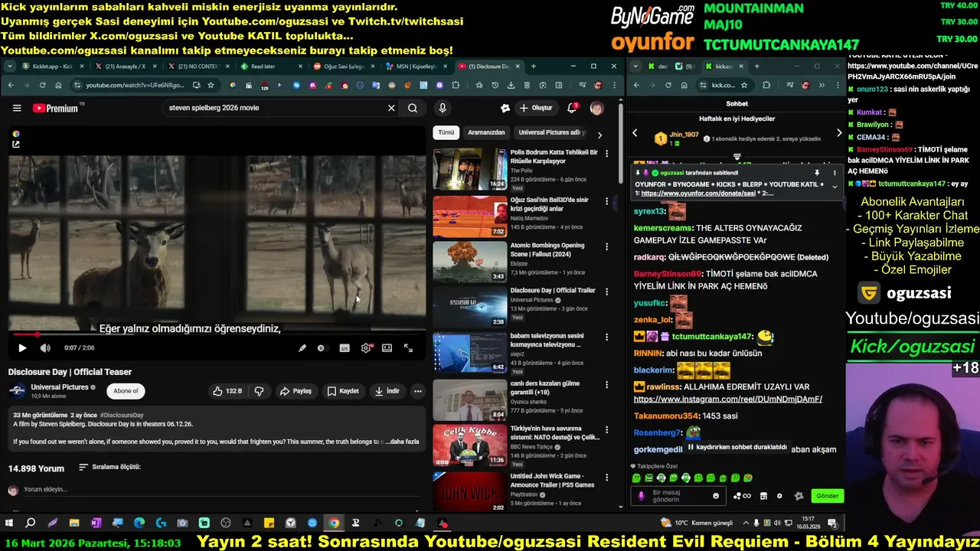The image size is (980, 551).
Task: Open options for Polis Bodrum Katta video
Action: (607, 154)
